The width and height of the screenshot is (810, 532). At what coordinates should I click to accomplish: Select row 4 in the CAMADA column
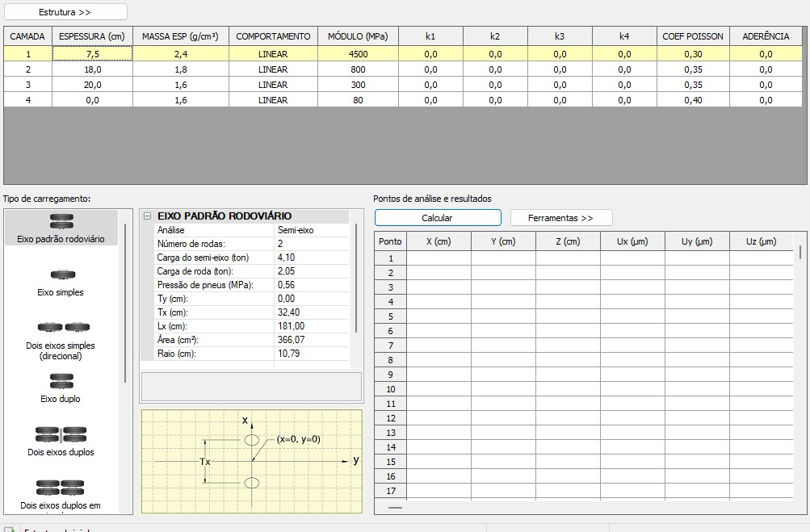[x=27, y=100]
